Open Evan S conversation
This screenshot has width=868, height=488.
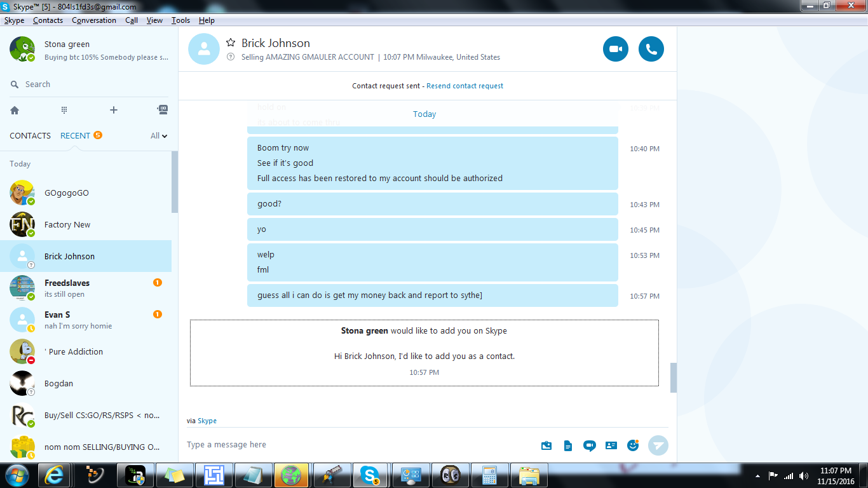(86, 320)
